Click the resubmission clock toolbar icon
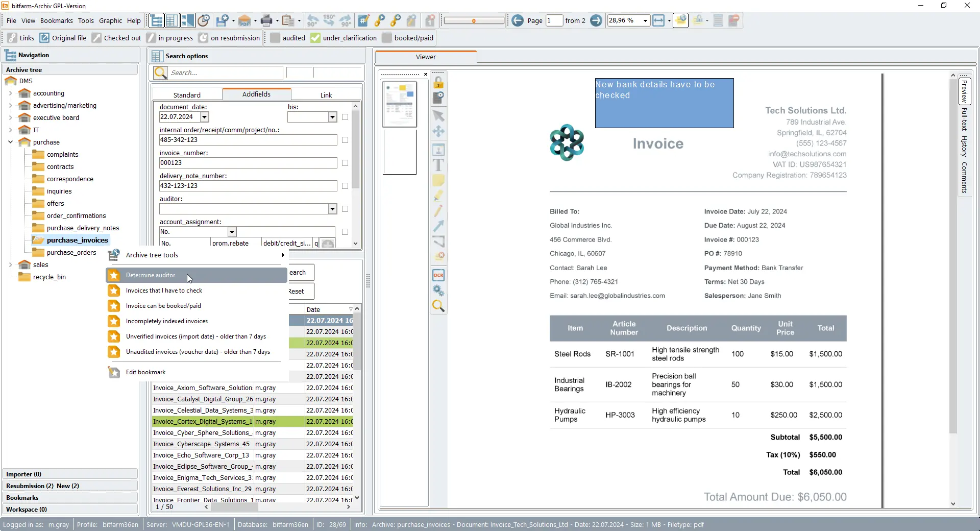980x531 pixels. pos(204,20)
